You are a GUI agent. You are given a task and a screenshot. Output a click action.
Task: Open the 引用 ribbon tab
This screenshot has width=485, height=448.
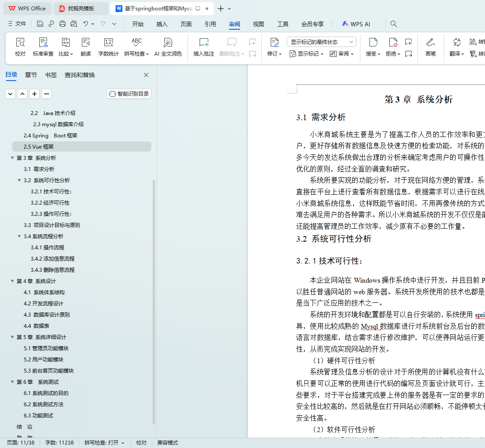pyautogui.click(x=210, y=24)
